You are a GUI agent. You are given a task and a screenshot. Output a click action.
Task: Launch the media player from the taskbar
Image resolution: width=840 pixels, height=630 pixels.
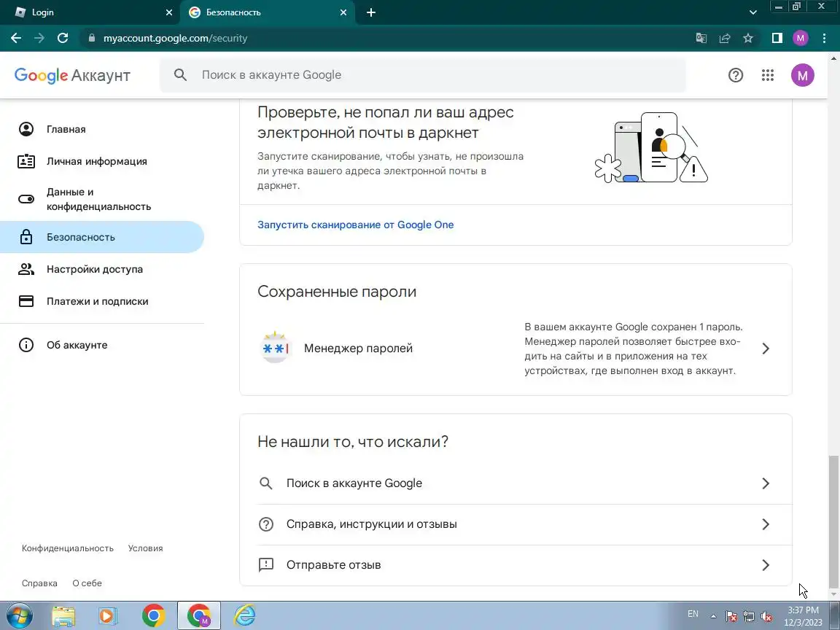tap(107, 615)
